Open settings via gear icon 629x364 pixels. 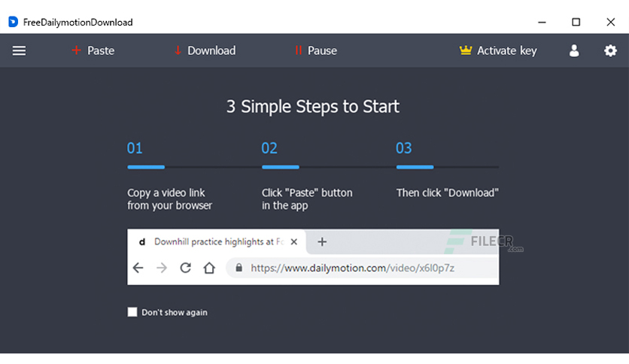tap(610, 50)
